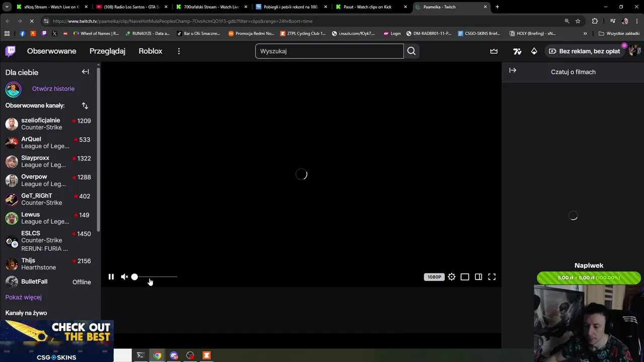The width and height of the screenshot is (644, 362).
Task: Open the RUNALYZE bookmark
Action: 147,34
